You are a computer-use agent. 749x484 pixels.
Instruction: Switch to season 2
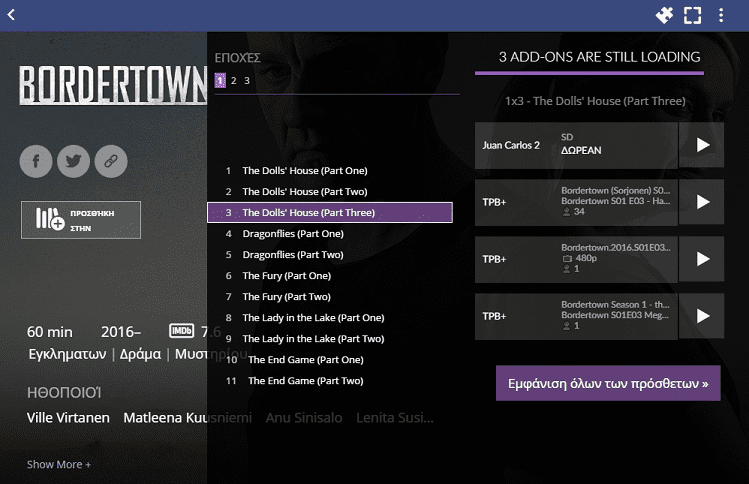(x=234, y=81)
